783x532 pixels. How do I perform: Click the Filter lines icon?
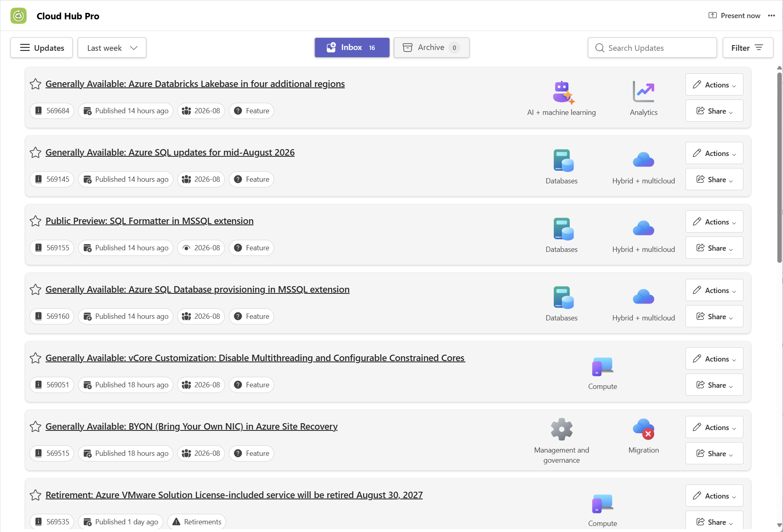[x=759, y=48]
